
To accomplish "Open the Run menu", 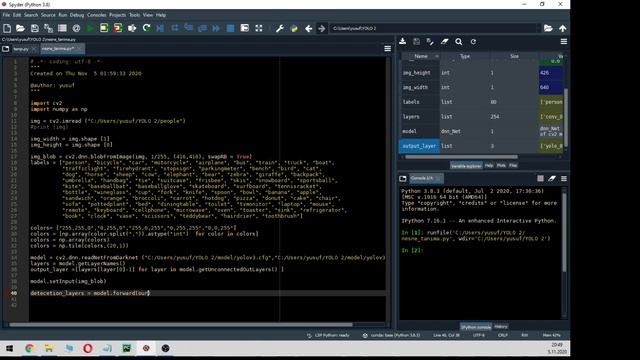I will [x=62, y=15].
